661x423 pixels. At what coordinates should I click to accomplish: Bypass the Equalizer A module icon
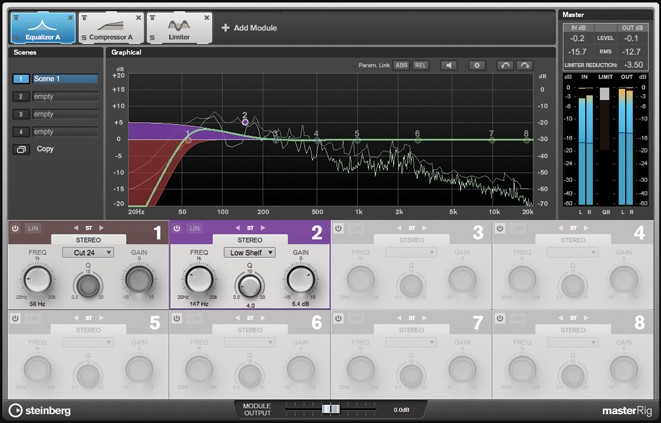point(16,17)
